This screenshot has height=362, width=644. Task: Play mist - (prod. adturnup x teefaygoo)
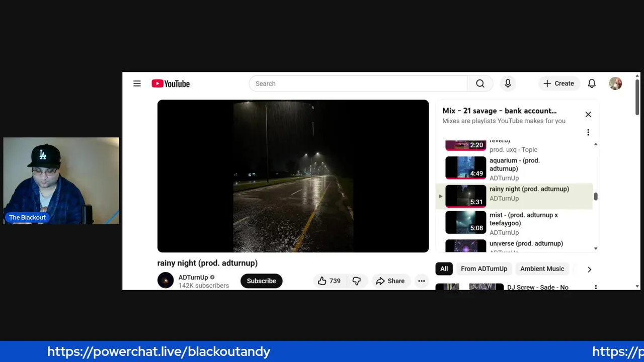pos(515,223)
